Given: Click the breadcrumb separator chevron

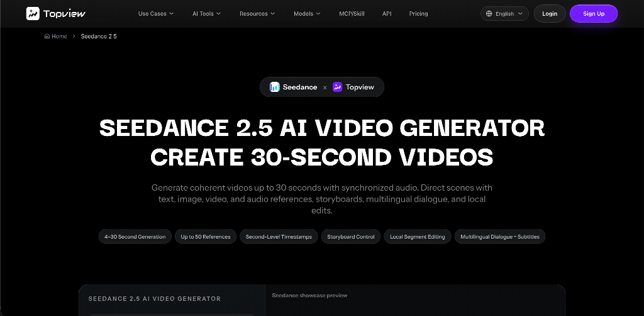Looking at the screenshot, I should (x=74, y=36).
